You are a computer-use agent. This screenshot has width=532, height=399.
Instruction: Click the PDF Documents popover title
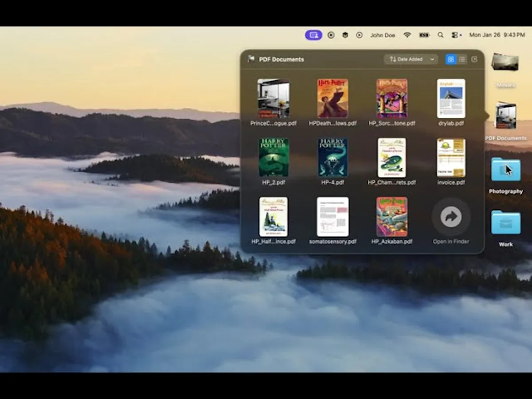[x=282, y=59]
